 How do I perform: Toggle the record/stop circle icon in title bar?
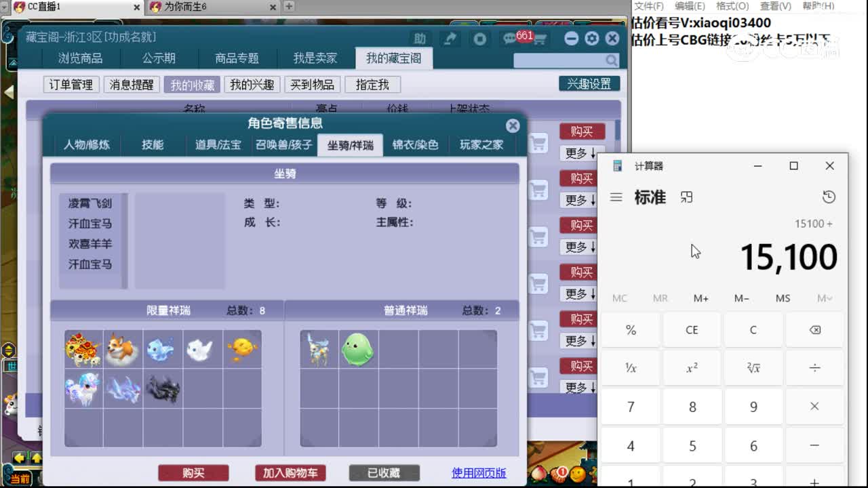click(480, 39)
